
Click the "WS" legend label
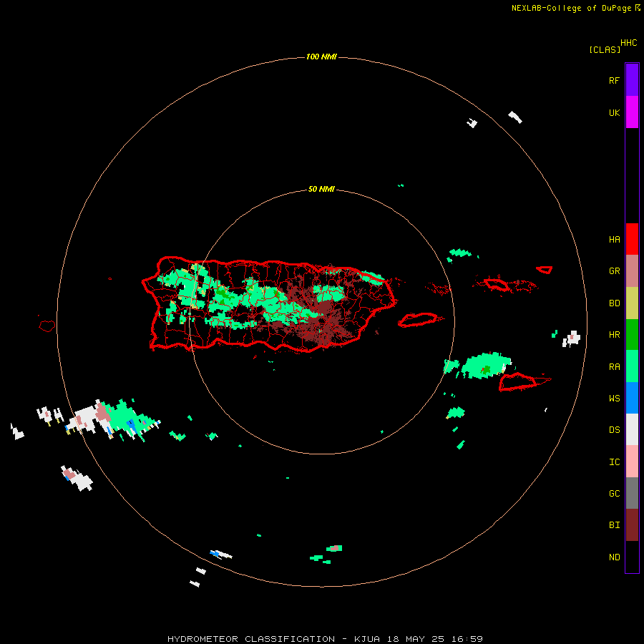[614, 399]
